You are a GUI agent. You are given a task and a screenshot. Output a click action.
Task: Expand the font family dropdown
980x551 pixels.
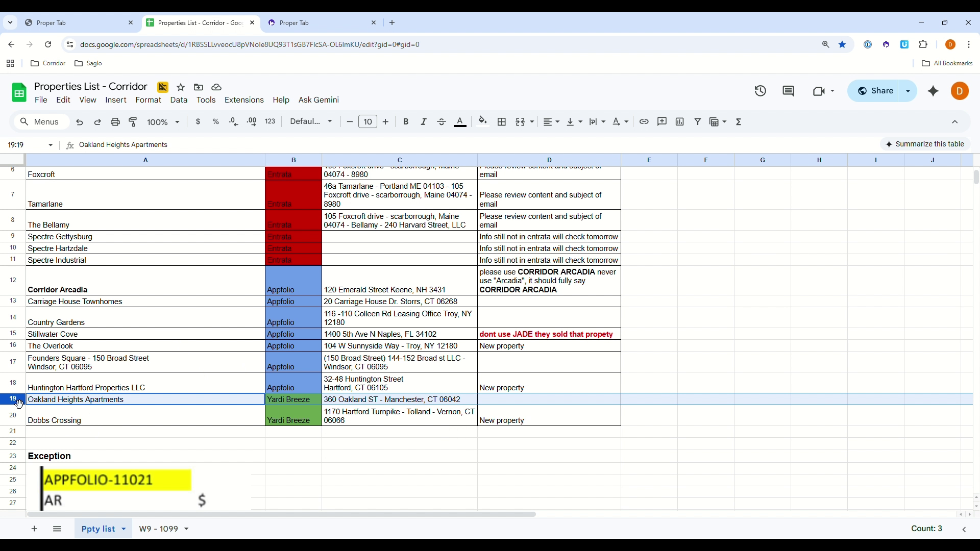pos(311,121)
